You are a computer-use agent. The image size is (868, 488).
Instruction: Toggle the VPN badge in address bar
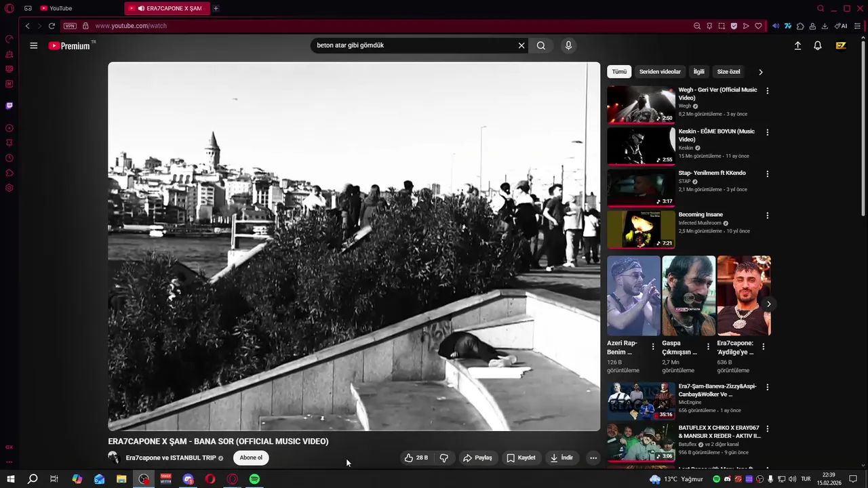[x=70, y=26]
